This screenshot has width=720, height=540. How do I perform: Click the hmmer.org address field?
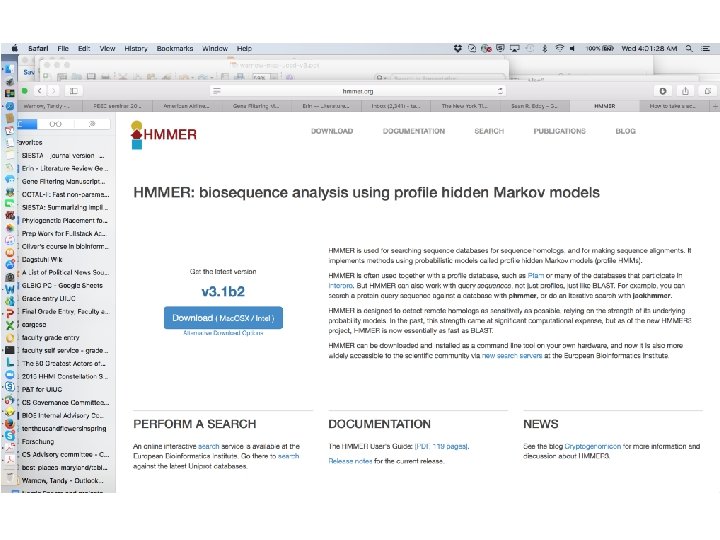[x=358, y=91]
